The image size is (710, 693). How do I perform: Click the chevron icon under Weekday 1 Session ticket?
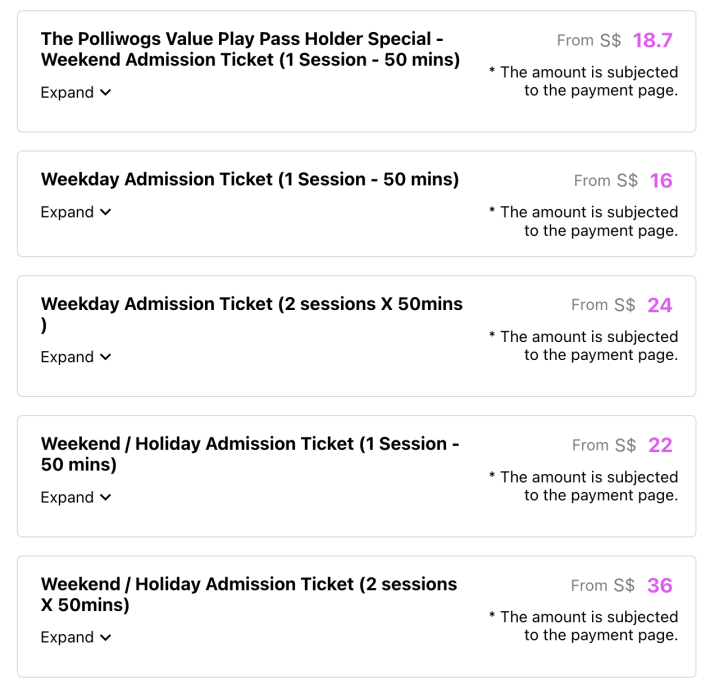(105, 213)
